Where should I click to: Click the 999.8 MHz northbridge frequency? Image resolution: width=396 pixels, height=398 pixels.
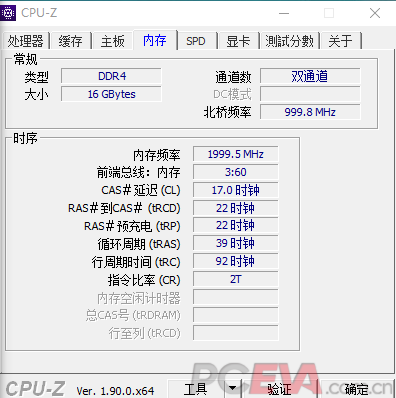(x=310, y=112)
